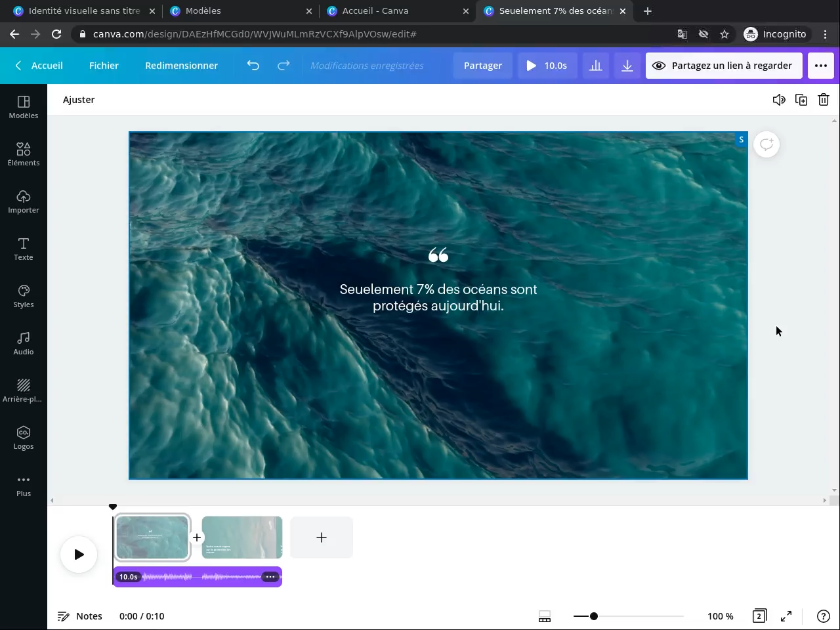Add a new page to the timeline
Viewport: 840px width, 630px height.
(x=322, y=537)
